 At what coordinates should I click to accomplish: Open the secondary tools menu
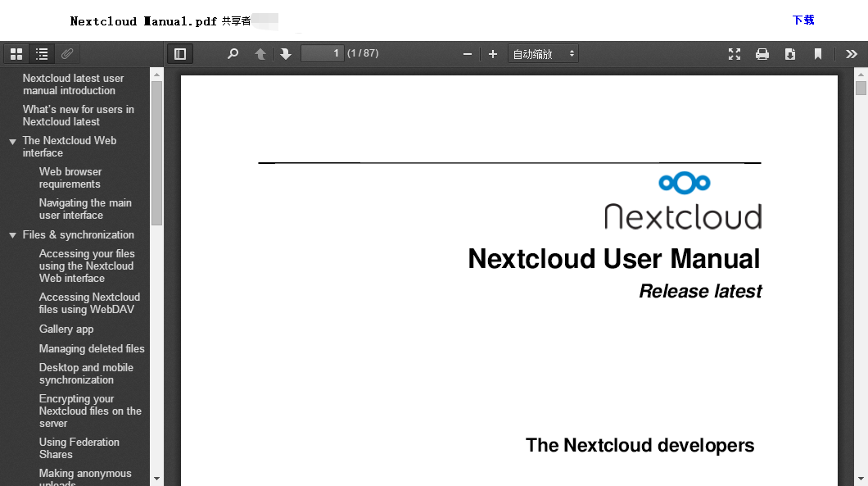tap(852, 54)
